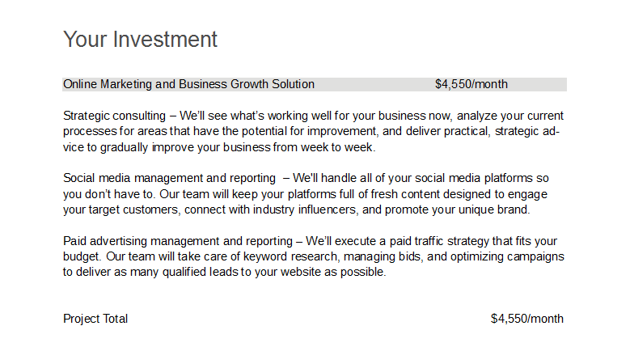Click the $4,550/month price in the gray row
Image resolution: width=630 pixels, height=364 pixels.
tap(471, 84)
